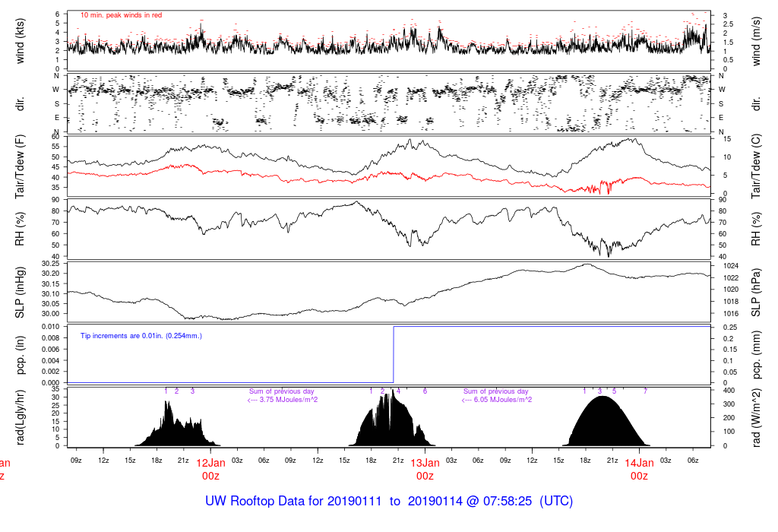Select the '0.25' mm precipitation tick

pyautogui.click(x=729, y=328)
